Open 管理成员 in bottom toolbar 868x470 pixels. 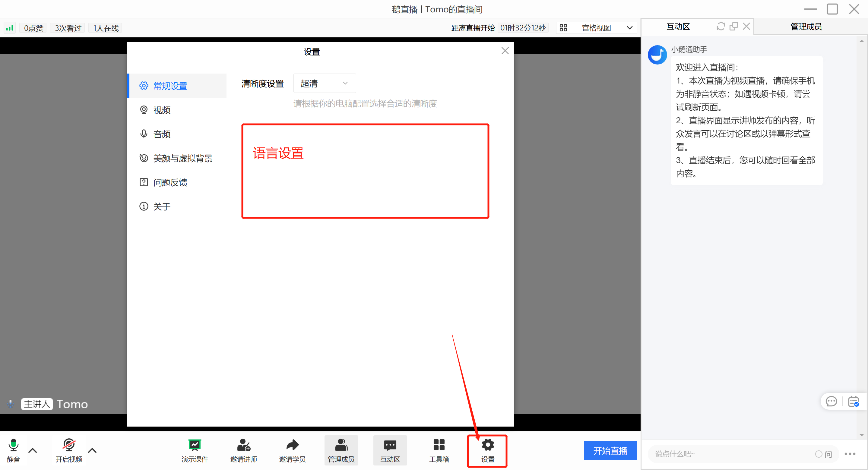point(341,450)
